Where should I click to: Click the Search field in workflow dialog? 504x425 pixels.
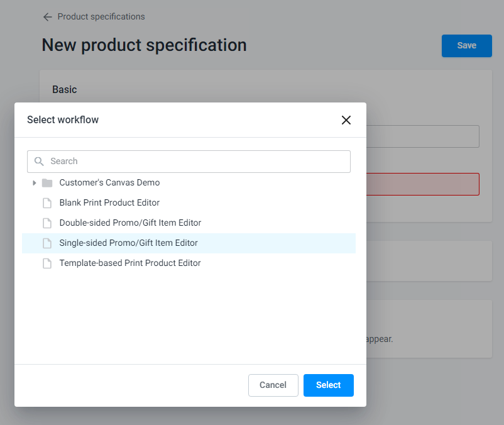pos(189,162)
